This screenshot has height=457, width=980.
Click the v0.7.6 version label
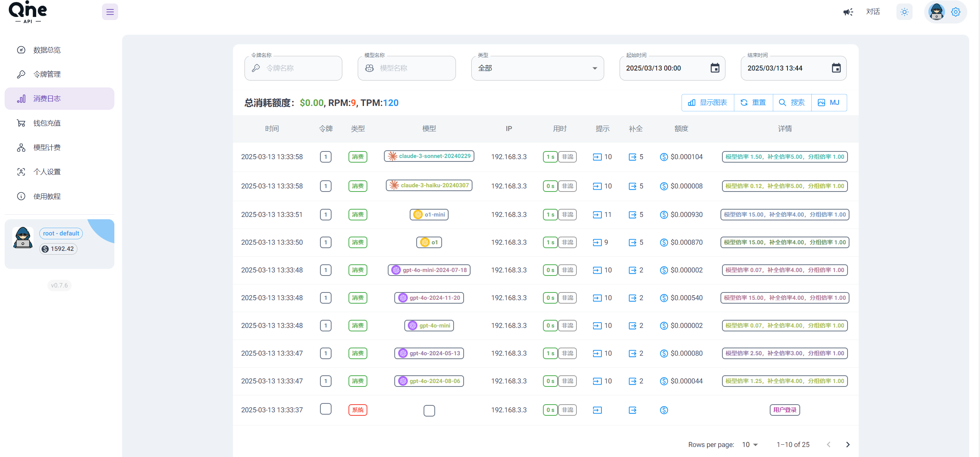pyautogui.click(x=59, y=286)
